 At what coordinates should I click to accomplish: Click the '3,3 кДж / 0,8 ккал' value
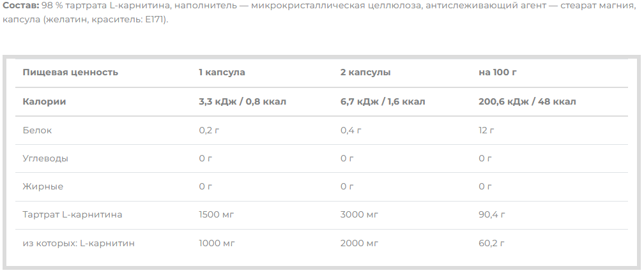click(x=242, y=101)
